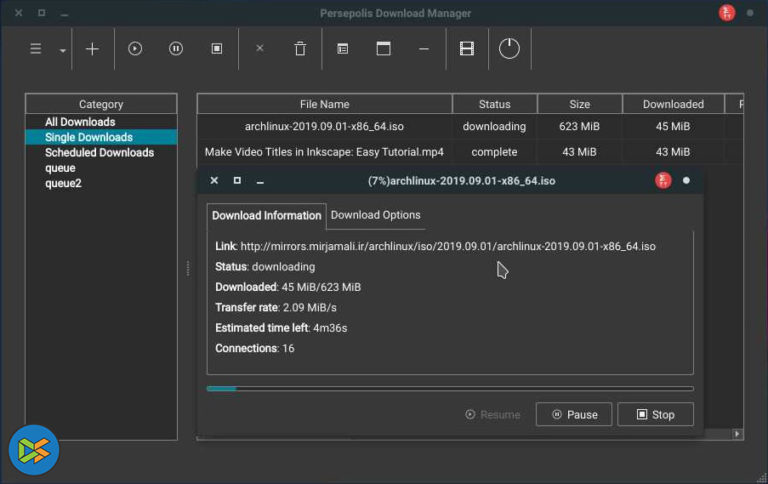Sort by the Status column header
The width and height of the screenshot is (768, 484).
click(x=494, y=104)
